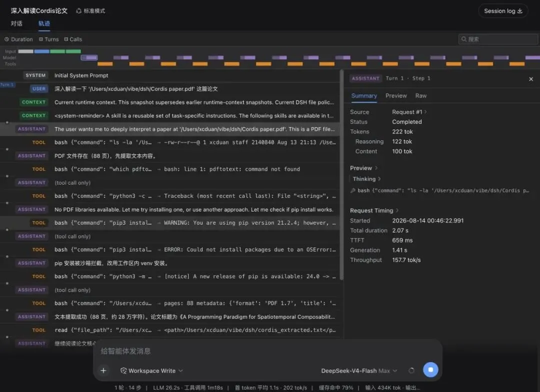The width and height of the screenshot is (540, 392).
Task: Click the Started timestamp 2026-08-14 00:46:22.991
Action: 427,221
